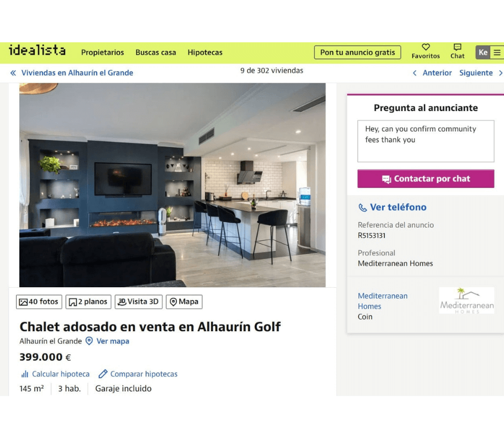Go back via double chevron icon
The width and height of the screenshot is (504, 423).
pos(13,73)
